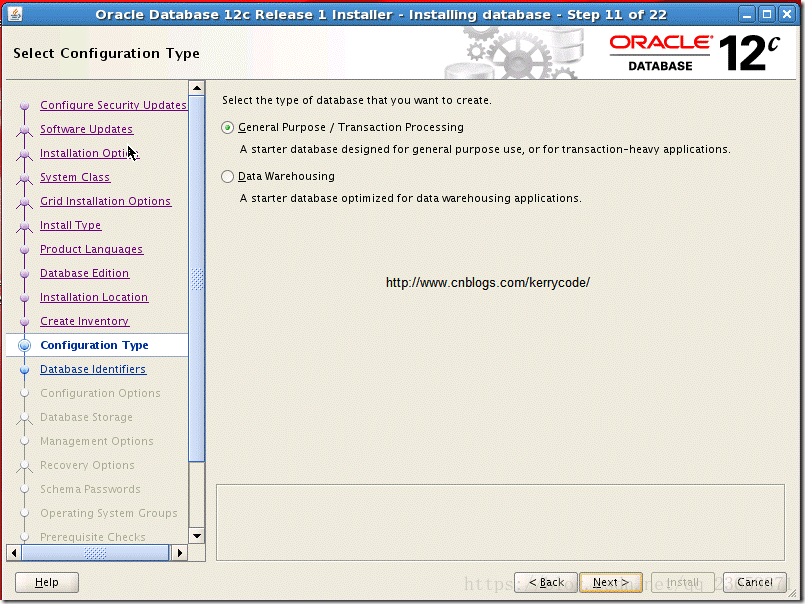Click the step list scroll-up arrow

(197, 88)
